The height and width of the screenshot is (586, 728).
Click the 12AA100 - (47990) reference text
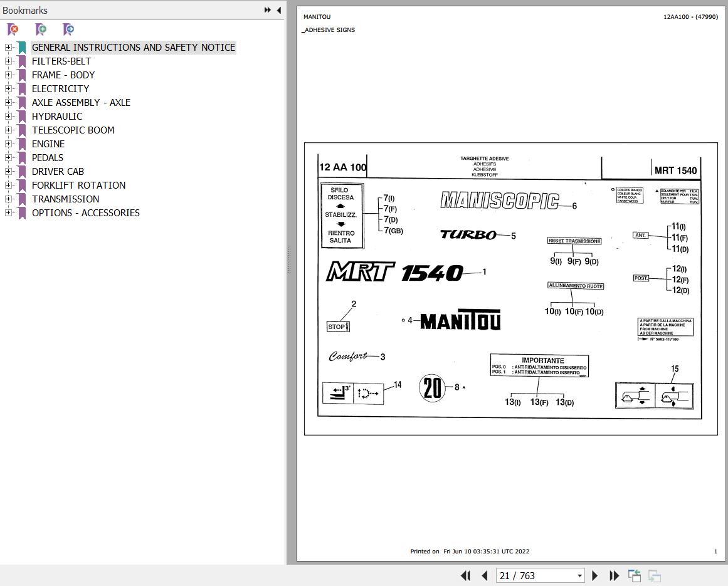(x=690, y=17)
